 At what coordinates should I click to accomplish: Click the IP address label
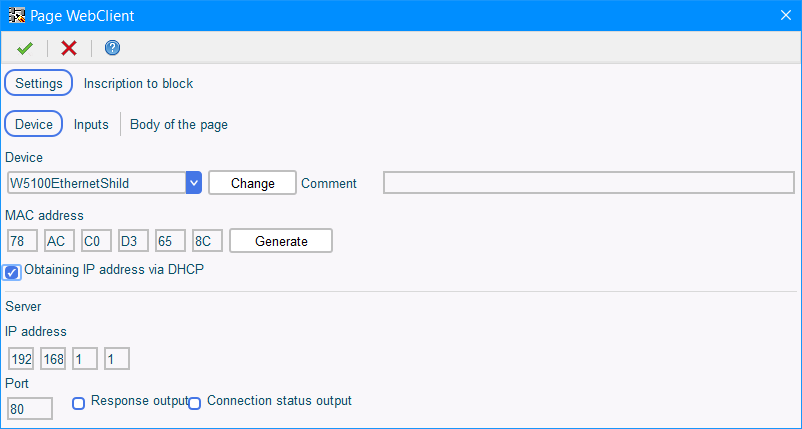tap(36, 331)
